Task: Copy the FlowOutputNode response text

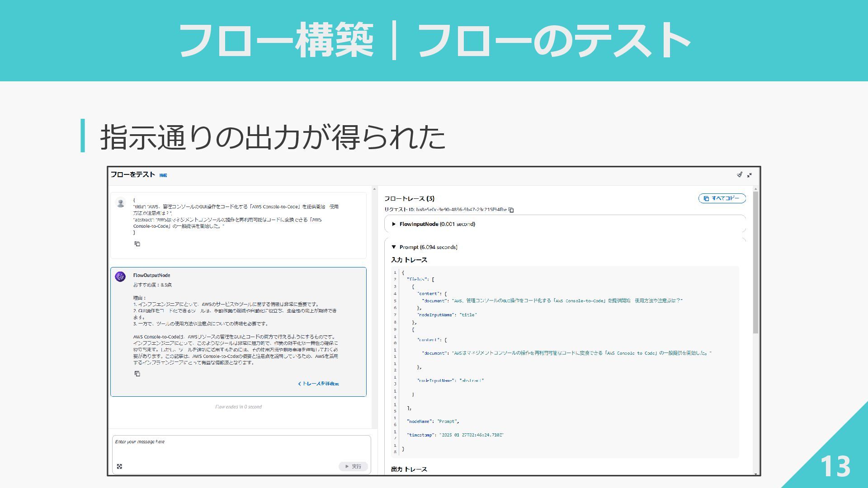Action: [x=137, y=374]
